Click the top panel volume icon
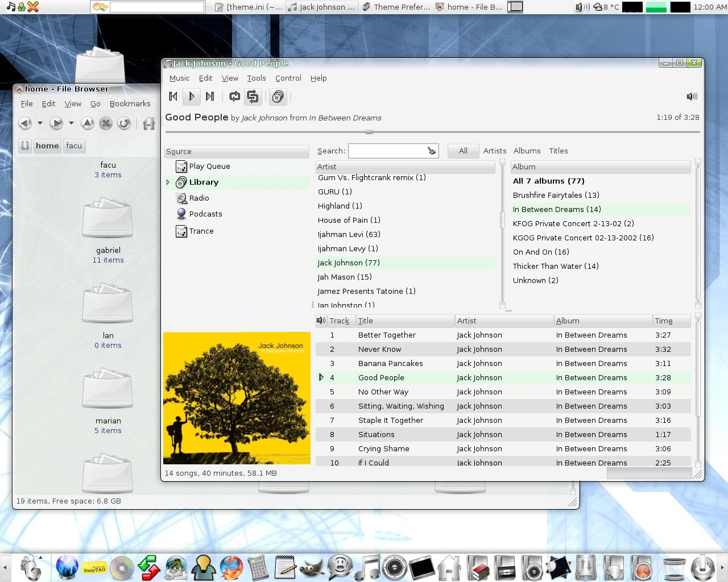 [582, 7]
